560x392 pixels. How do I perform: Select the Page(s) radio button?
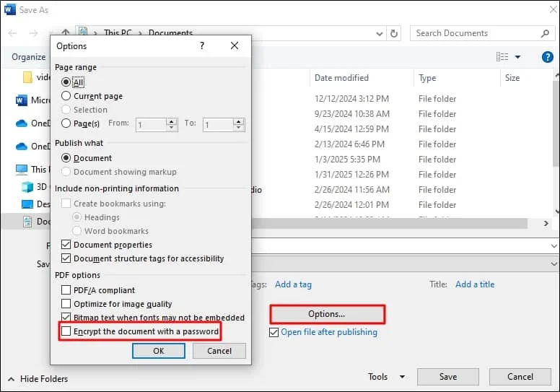pos(66,123)
